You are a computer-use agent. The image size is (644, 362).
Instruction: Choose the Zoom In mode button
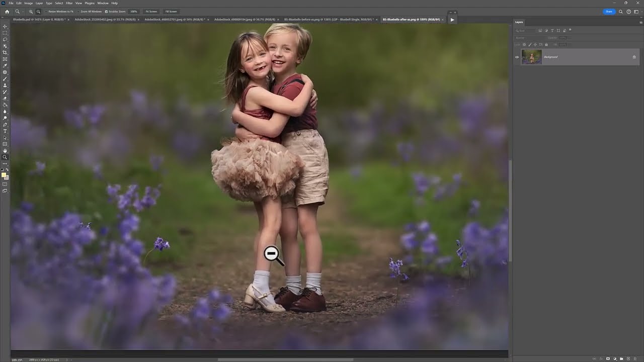[x=31, y=11]
